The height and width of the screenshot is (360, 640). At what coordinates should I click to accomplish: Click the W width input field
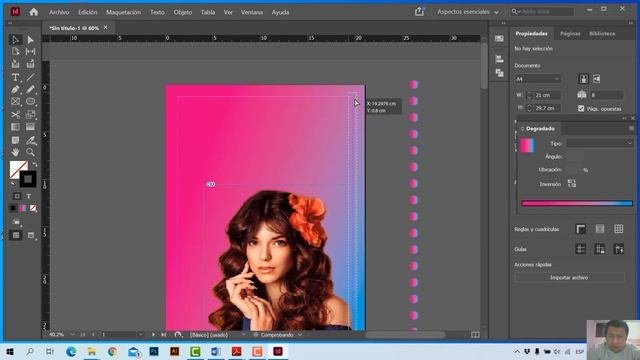coord(547,95)
